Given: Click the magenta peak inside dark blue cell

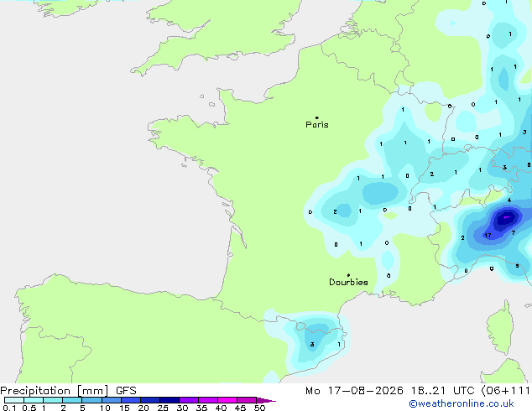Looking at the screenshot, I should 506,217.
